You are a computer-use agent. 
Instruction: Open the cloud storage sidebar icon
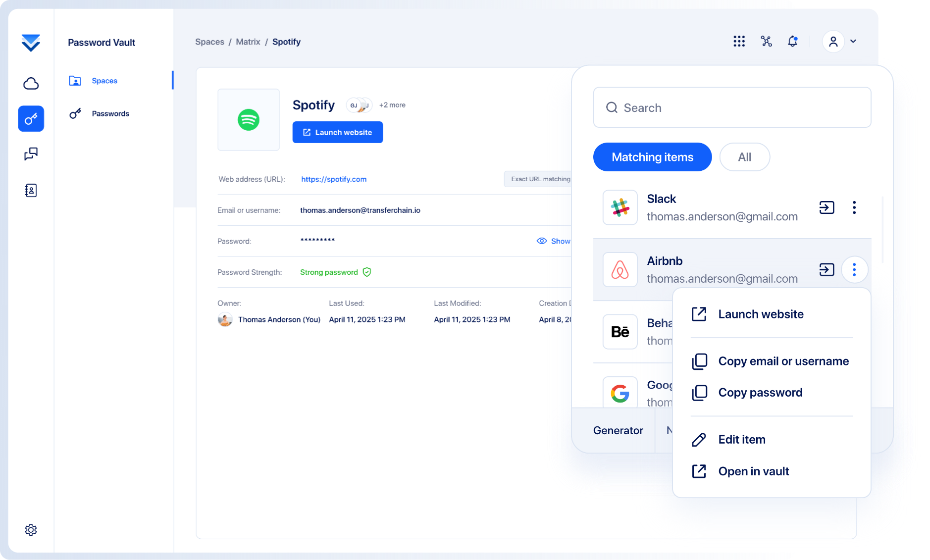(x=31, y=83)
